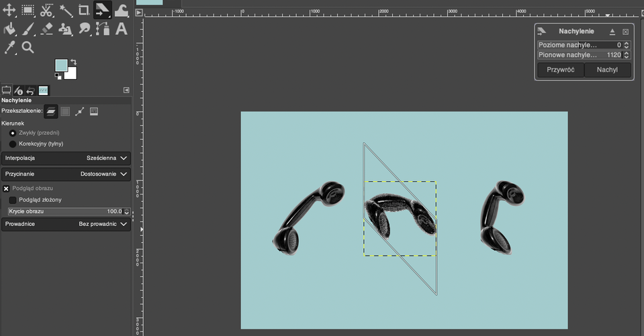Image resolution: width=644 pixels, height=336 pixels.
Task: Enable Podgląd złożony checkbox
Action: pos(13,200)
